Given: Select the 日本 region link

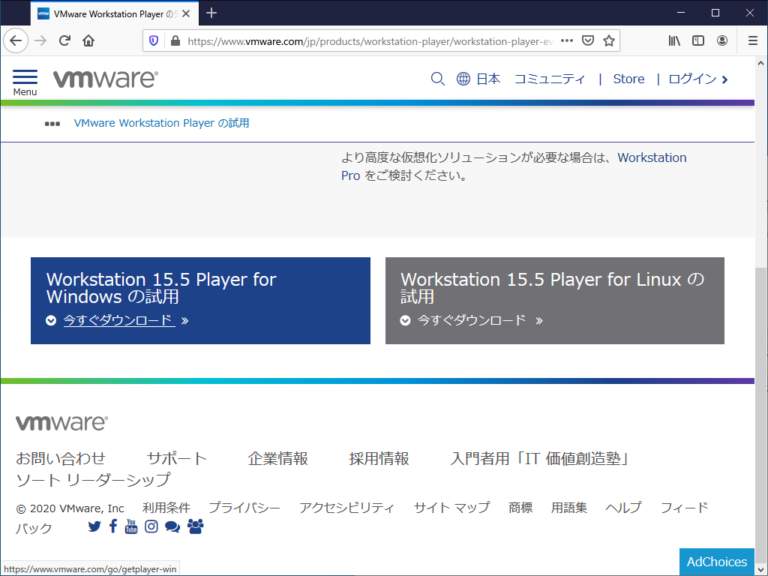Looking at the screenshot, I should (x=488, y=79).
